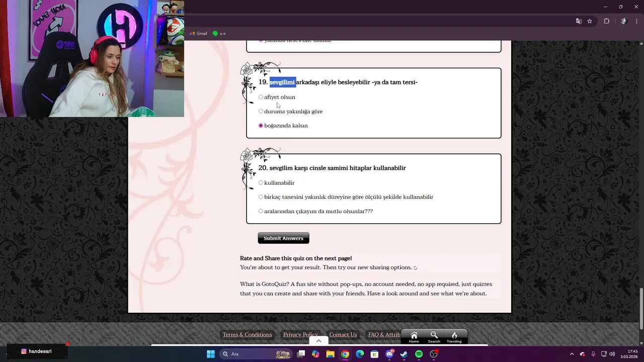Open OBS Studio from the taskbar
644x362 pixels.
click(x=434, y=354)
